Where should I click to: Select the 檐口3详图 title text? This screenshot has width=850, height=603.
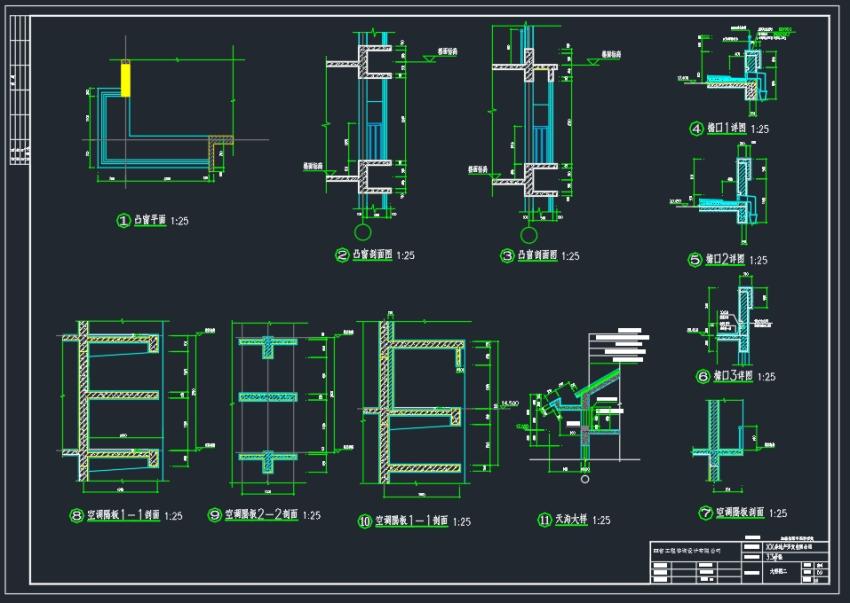click(x=733, y=375)
